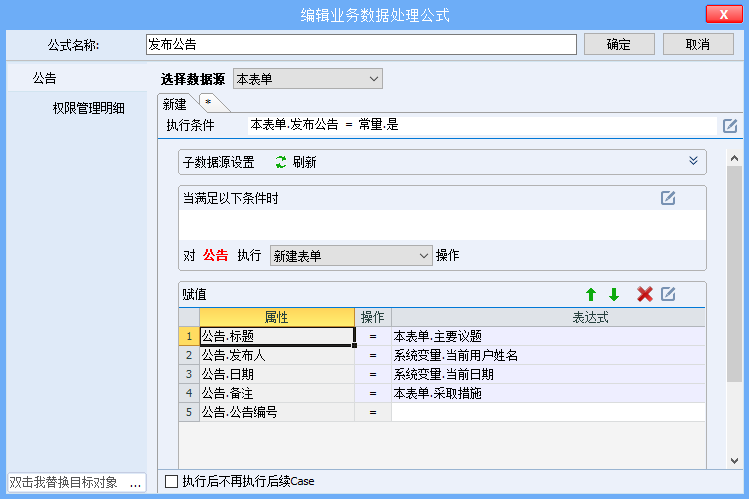Click expression 系统变量.当前用户姓名
749x499 pixels.
coord(548,355)
